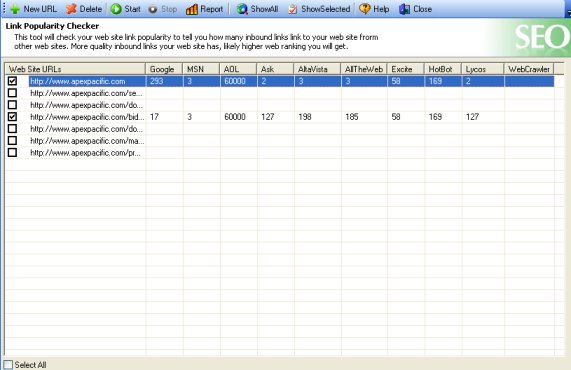Click the Report toolbar label
Viewport: 571px width, 370px height.
(x=211, y=9)
